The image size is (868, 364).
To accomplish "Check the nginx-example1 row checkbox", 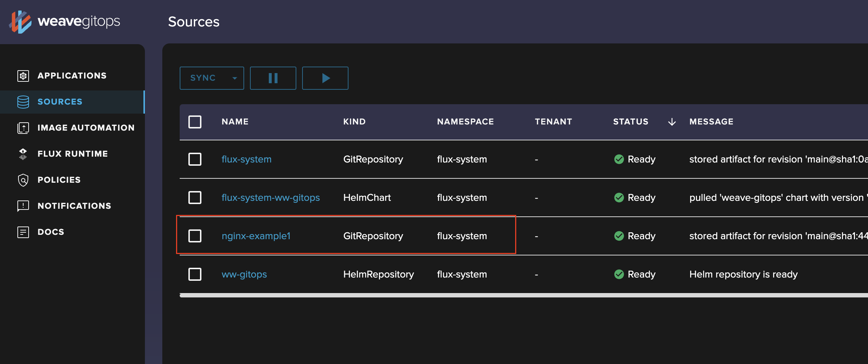I will (195, 236).
